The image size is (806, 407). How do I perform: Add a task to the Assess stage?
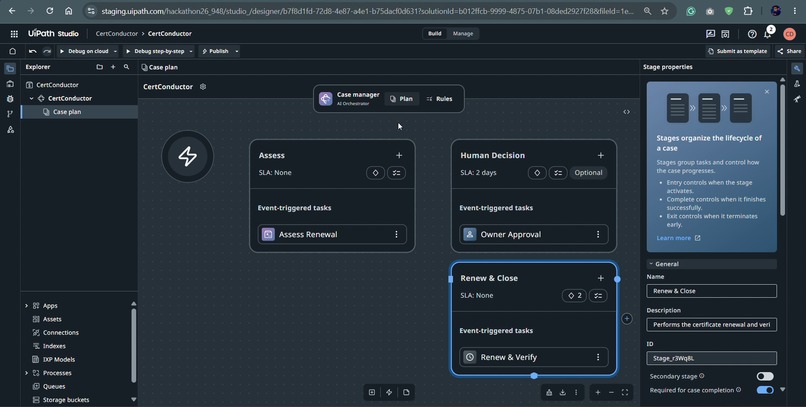click(399, 155)
